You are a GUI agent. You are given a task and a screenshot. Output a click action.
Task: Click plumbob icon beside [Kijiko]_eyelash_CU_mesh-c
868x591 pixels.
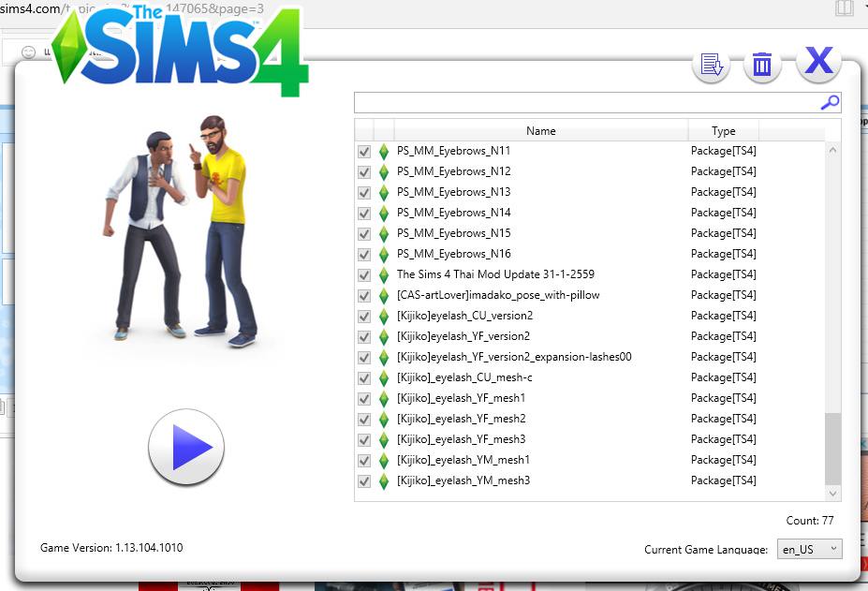(x=384, y=377)
